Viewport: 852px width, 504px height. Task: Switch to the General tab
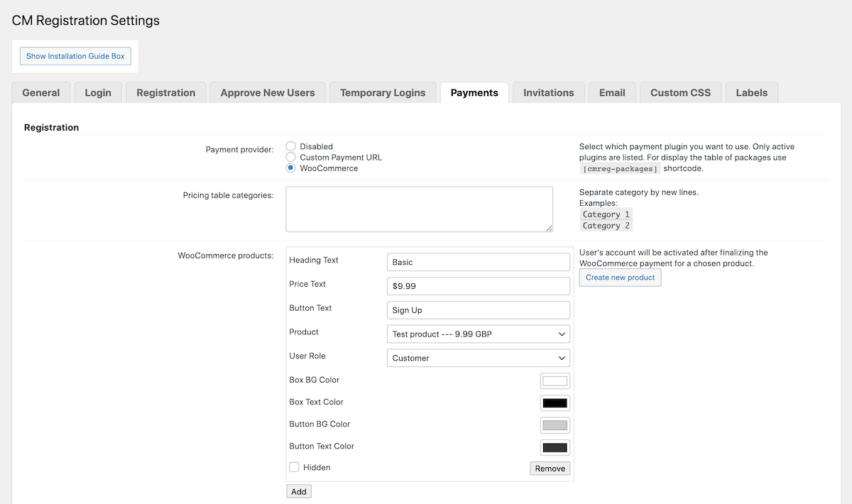click(x=41, y=93)
